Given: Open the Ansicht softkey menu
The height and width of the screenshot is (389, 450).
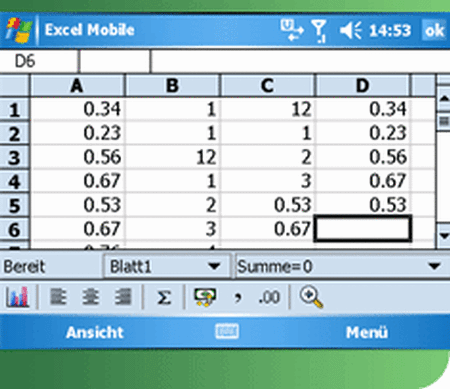Looking at the screenshot, I should (95, 332).
